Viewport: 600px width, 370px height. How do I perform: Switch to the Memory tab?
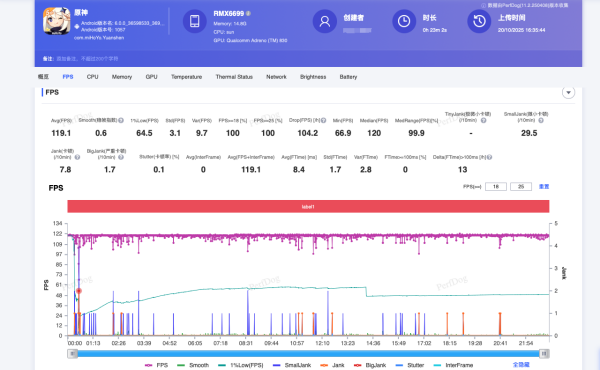122,77
